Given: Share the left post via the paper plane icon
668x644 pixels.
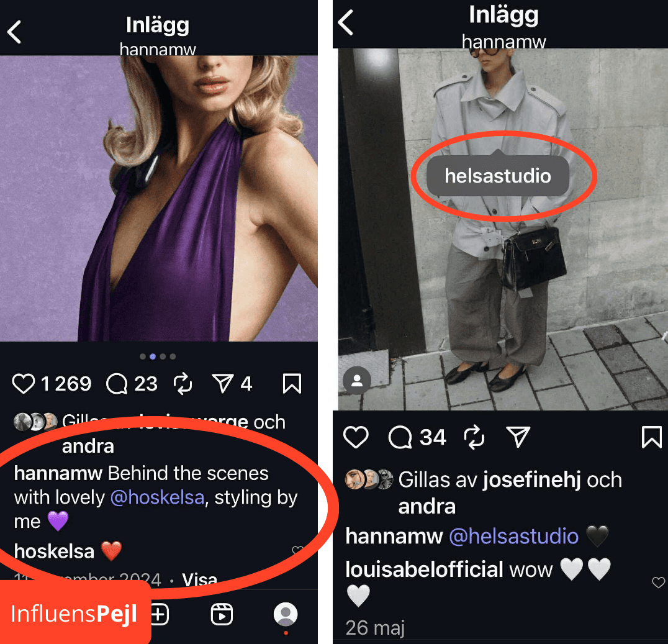Looking at the screenshot, I should click(222, 383).
